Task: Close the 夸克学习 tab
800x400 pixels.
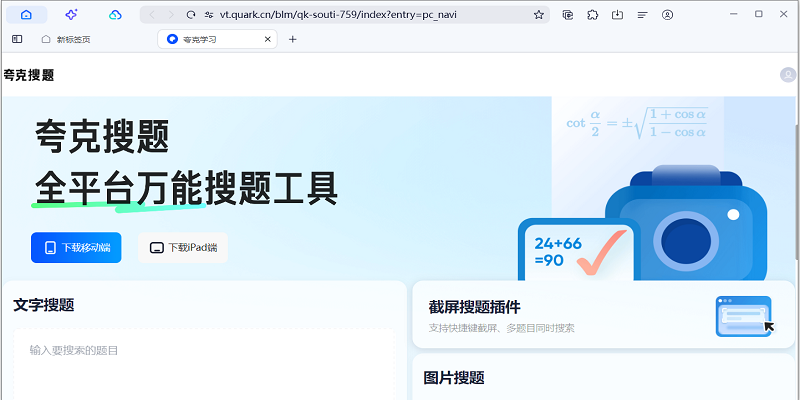Action: [x=267, y=39]
